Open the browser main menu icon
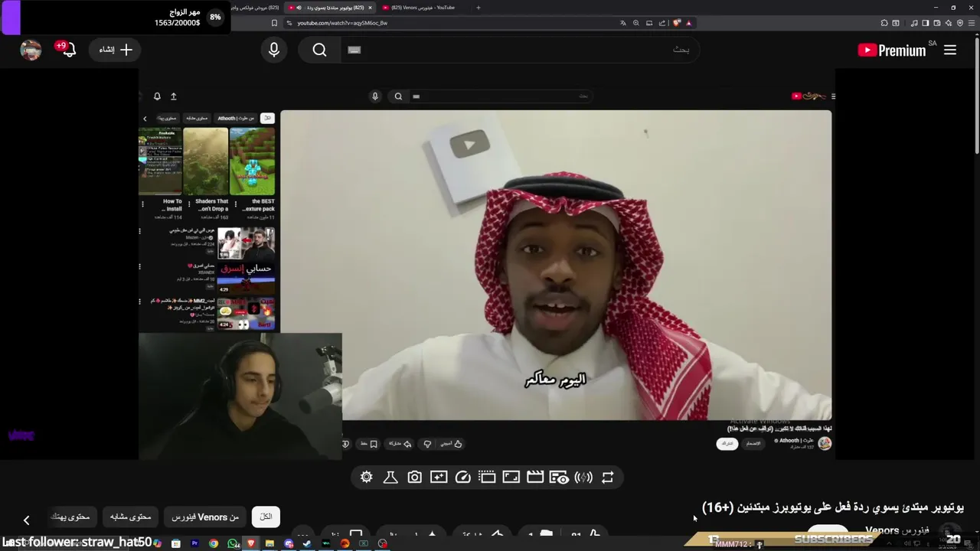 [x=972, y=23]
